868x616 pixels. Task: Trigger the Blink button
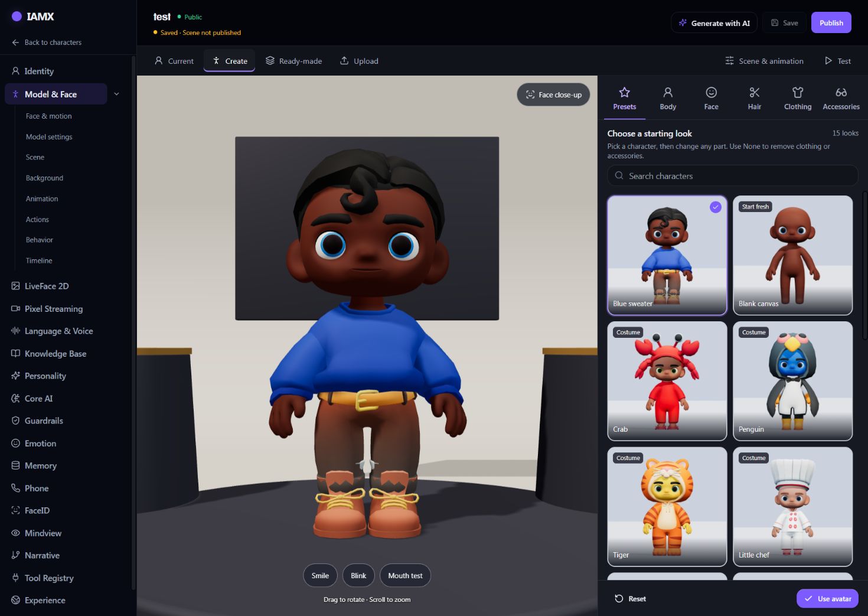(358, 575)
